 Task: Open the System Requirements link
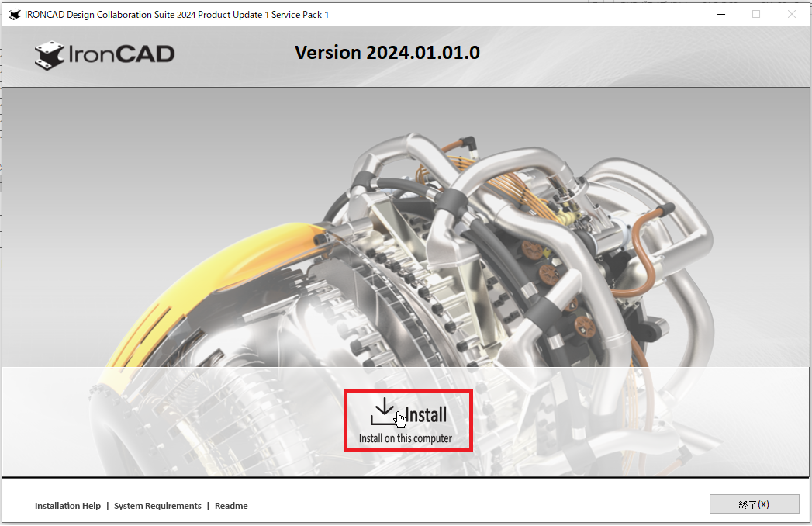pyautogui.click(x=157, y=506)
